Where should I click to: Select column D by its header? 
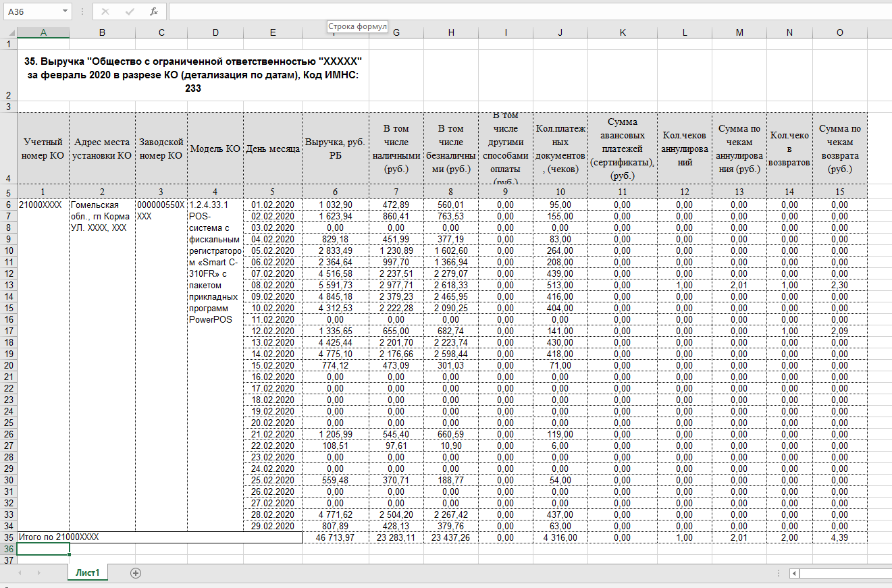(215, 32)
